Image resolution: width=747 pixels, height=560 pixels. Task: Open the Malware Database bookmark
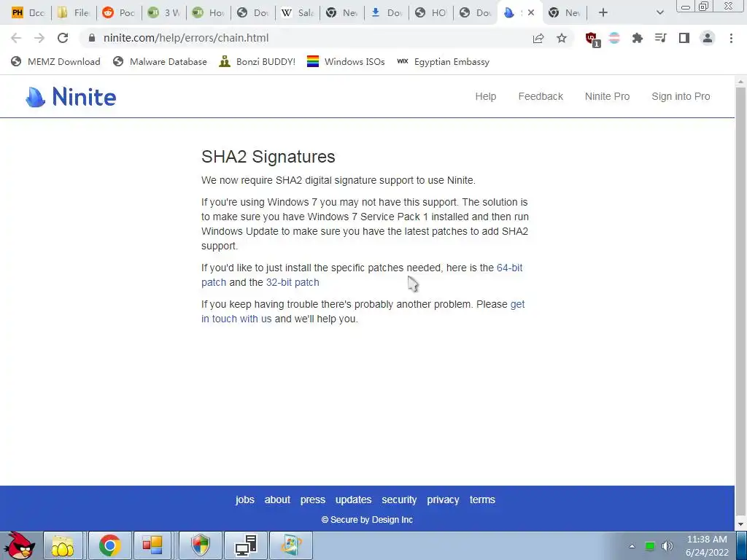click(160, 62)
